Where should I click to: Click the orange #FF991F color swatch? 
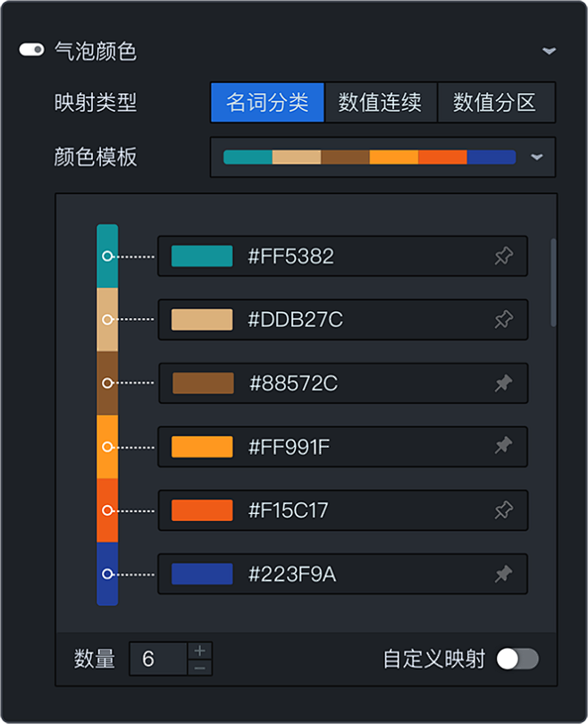click(201, 446)
